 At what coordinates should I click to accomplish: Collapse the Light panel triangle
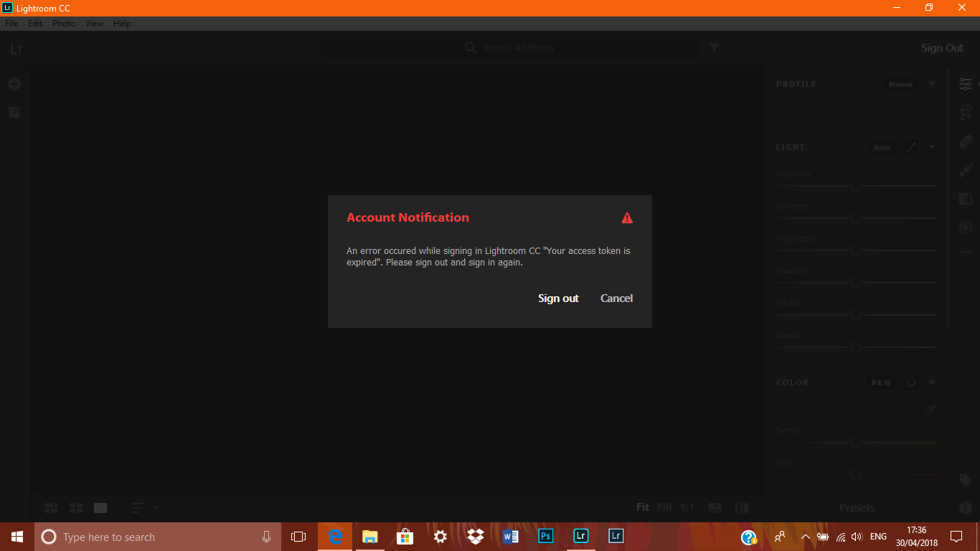[932, 147]
